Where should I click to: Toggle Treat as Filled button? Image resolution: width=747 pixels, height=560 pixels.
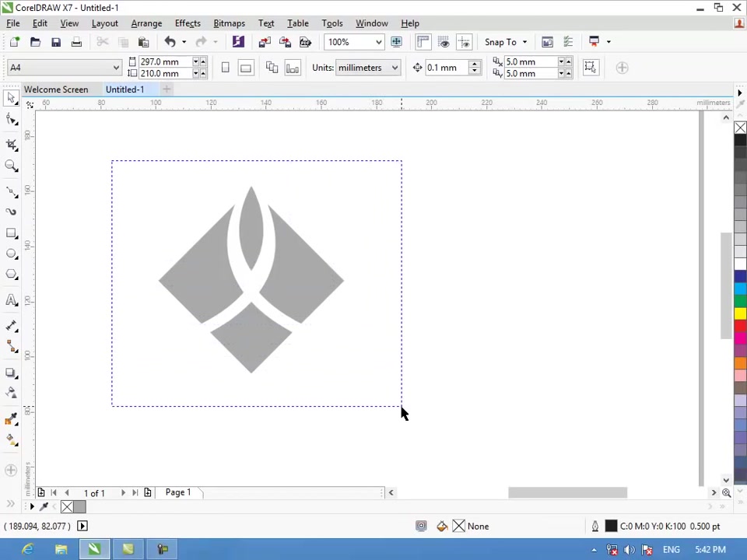click(x=591, y=67)
